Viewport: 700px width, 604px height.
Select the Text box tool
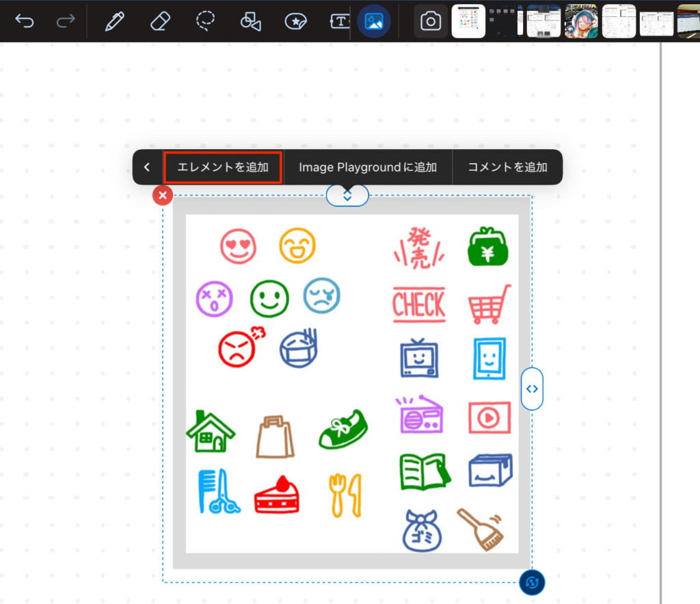(x=340, y=22)
